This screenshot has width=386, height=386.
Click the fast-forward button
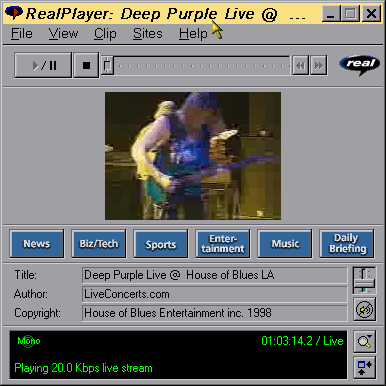pyautogui.click(x=318, y=65)
